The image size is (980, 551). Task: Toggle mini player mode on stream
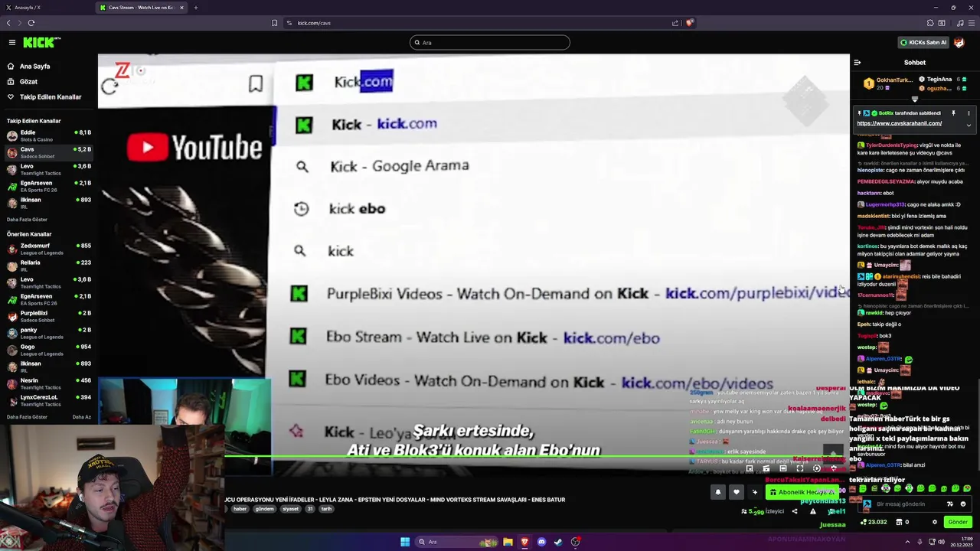tap(750, 468)
